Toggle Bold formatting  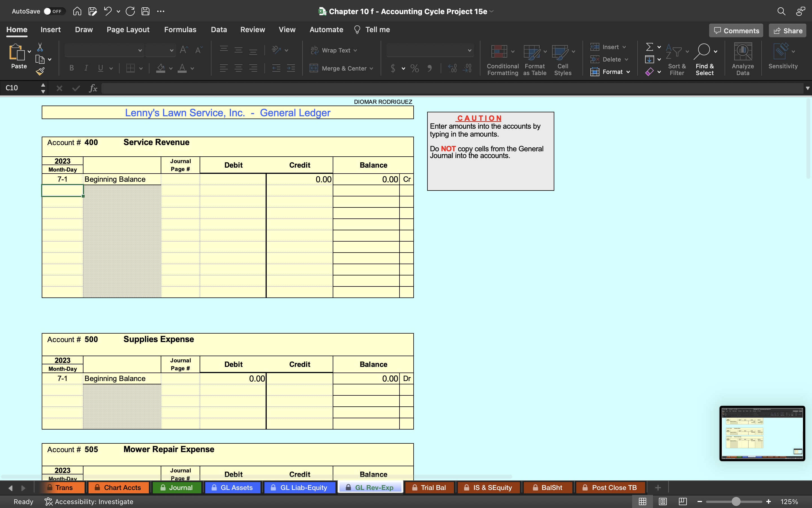pyautogui.click(x=71, y=68)
